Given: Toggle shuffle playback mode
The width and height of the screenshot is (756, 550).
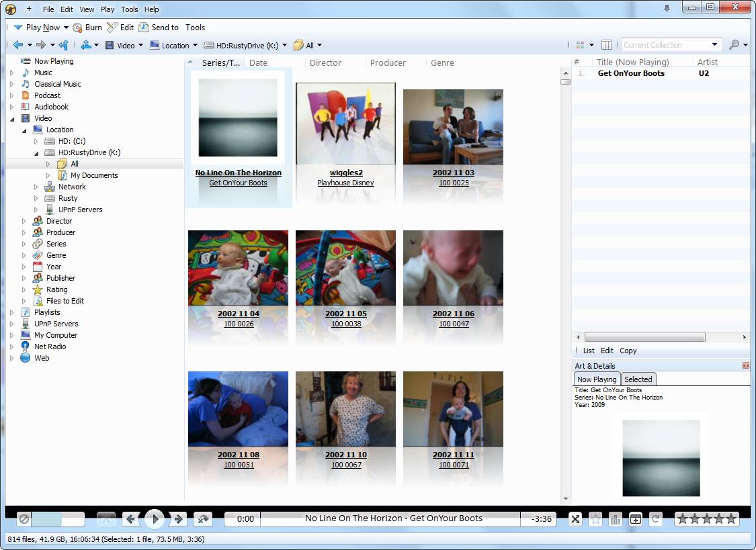Looking at the screenshot, I should click(575, 518).
